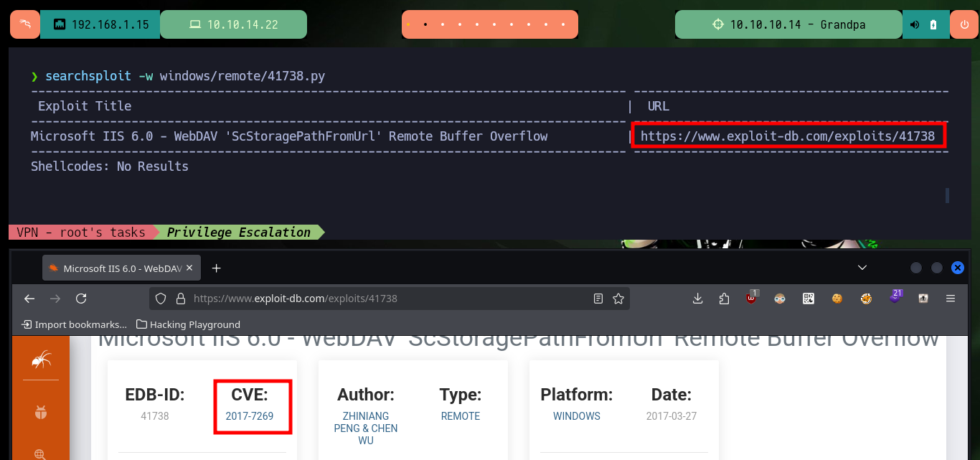Click the purple extension icon with badge 21
The image size is (980, 460).
[895, 296]
